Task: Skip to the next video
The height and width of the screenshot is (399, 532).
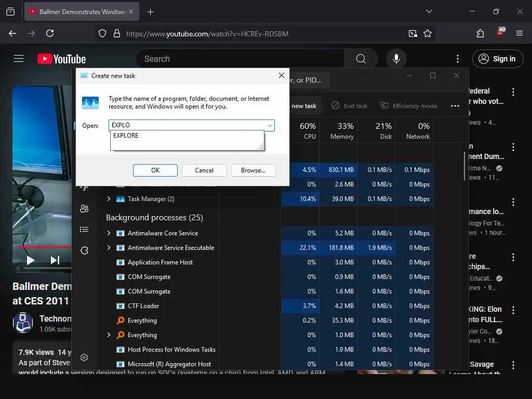Action: (55, 260)
